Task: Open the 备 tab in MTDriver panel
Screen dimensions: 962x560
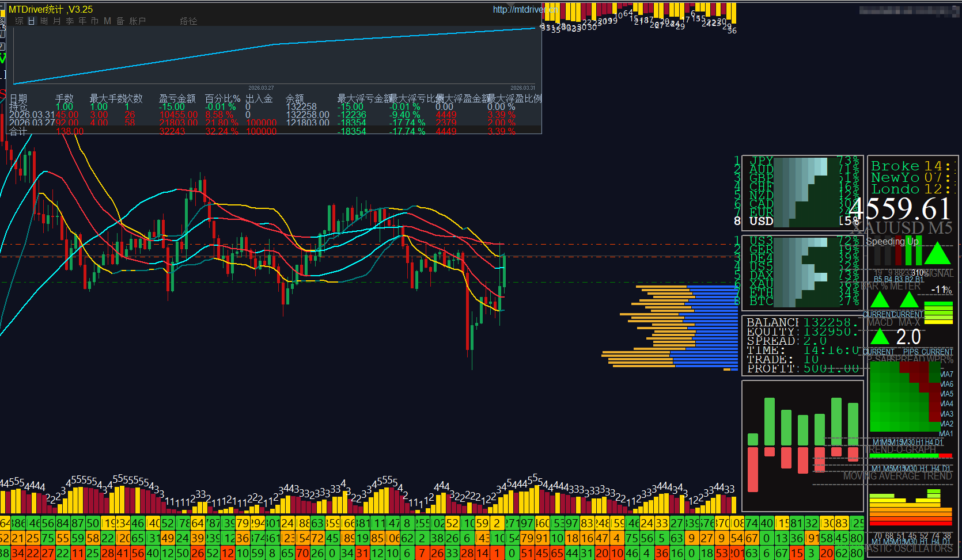Action: [120, 21]
